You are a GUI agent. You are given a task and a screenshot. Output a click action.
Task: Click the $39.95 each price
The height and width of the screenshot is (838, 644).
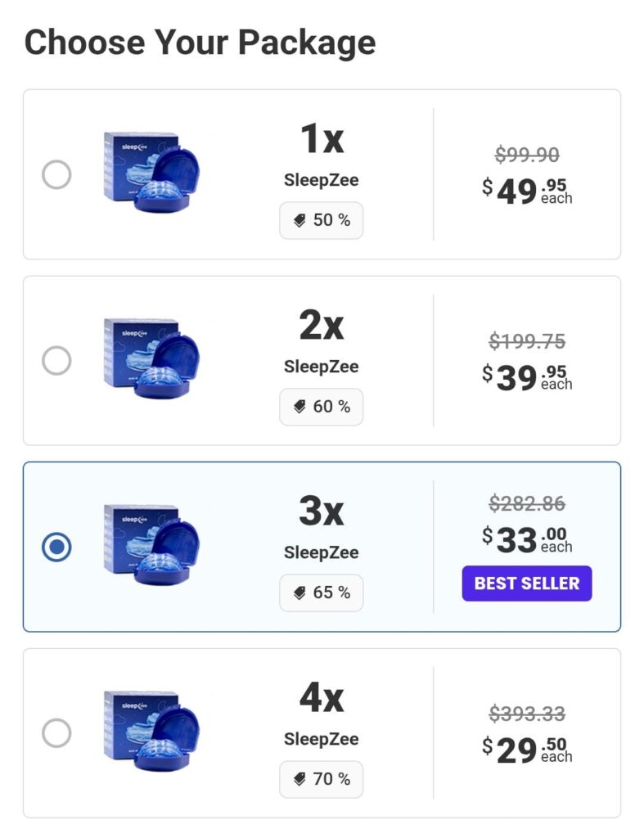pyautogui.click(x=527, y=376)
